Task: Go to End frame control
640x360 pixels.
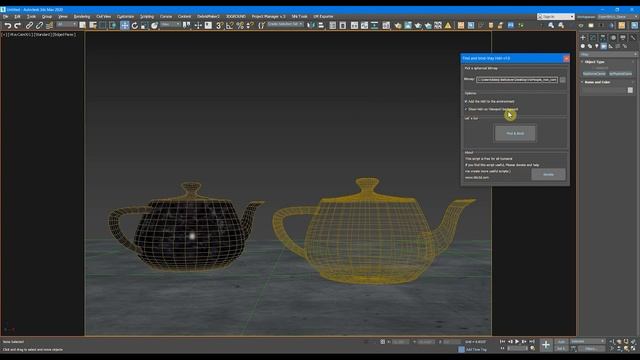Action: tap(531, 342)
